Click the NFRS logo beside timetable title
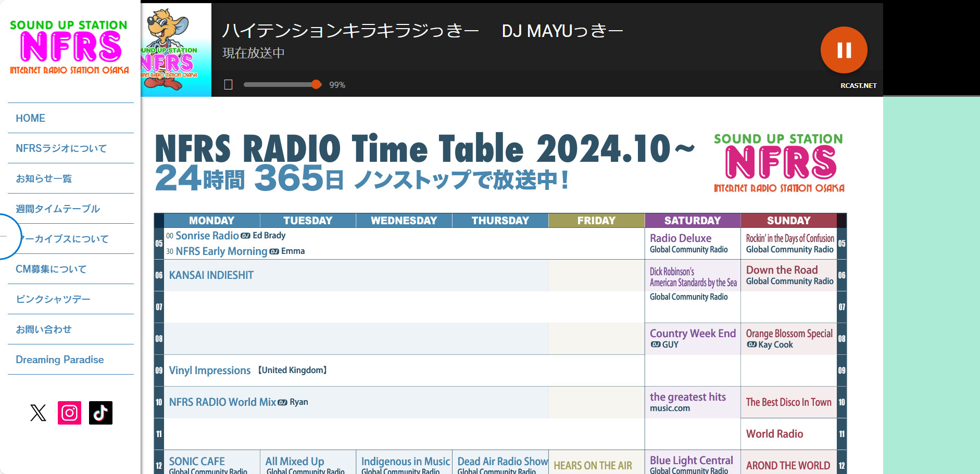The image size is (980, 474). 779,163
